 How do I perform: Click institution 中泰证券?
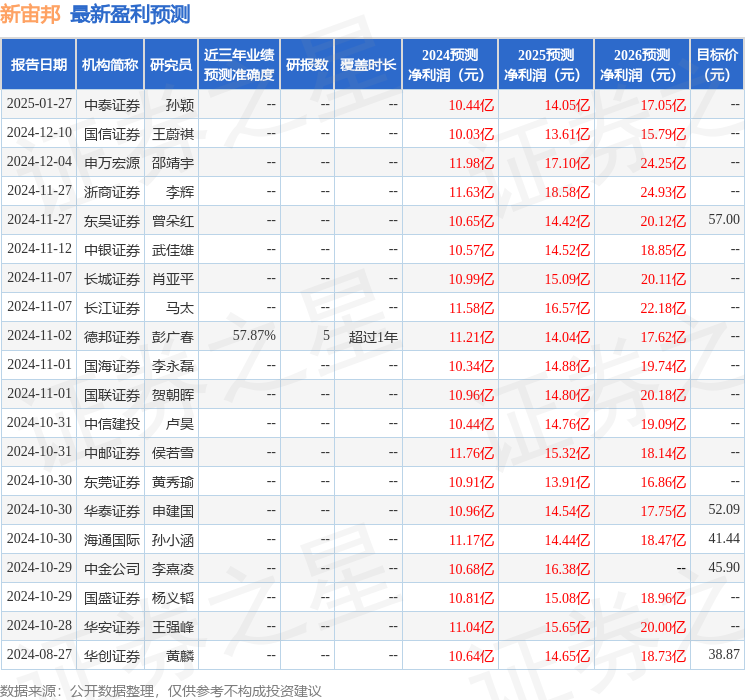click(112, 105)
